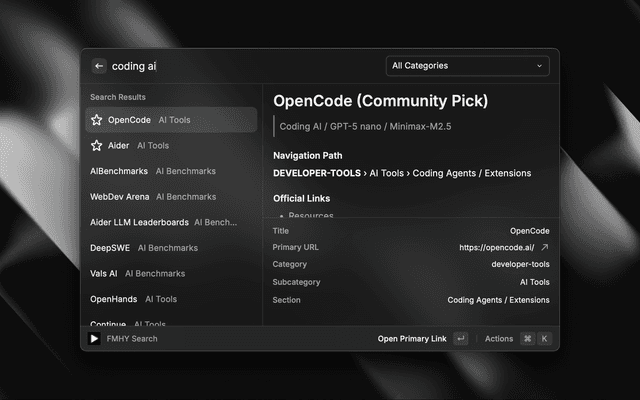Screen dimensions: 640x400
Task: Select the OpenCode search result
Action: point(171,120)
